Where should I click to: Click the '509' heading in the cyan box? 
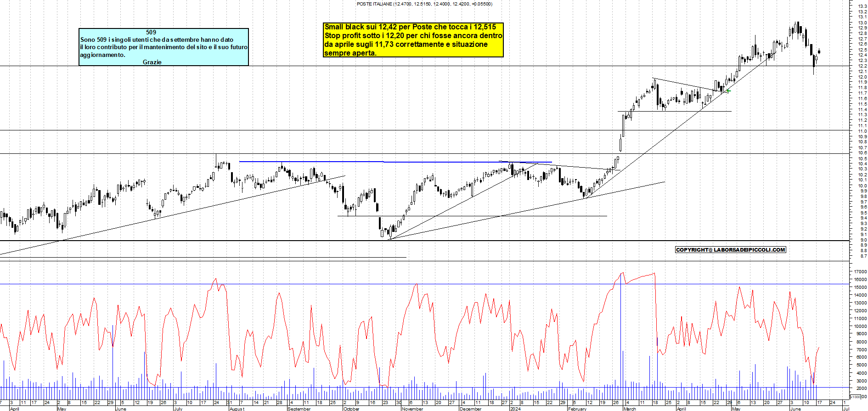point(151,32)
